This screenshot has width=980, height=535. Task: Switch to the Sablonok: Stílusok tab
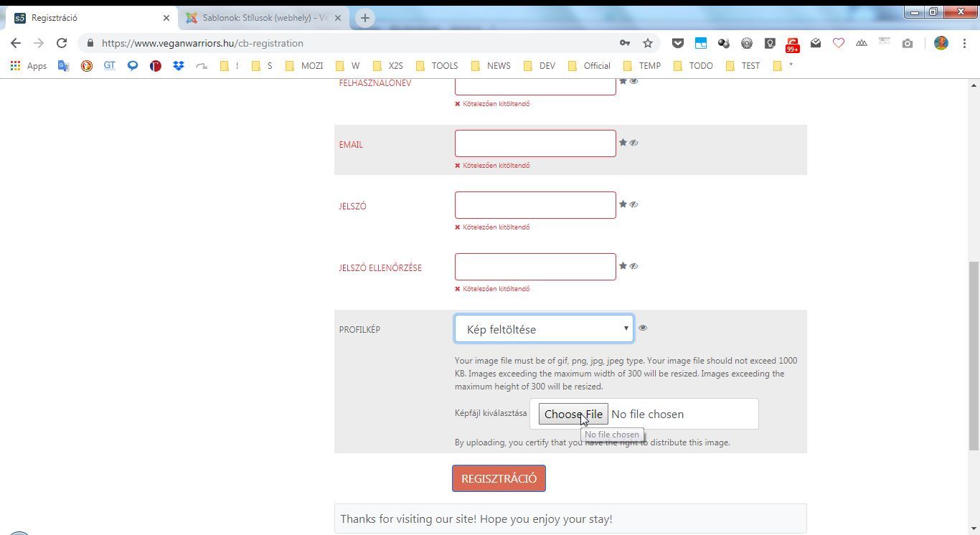262,18
